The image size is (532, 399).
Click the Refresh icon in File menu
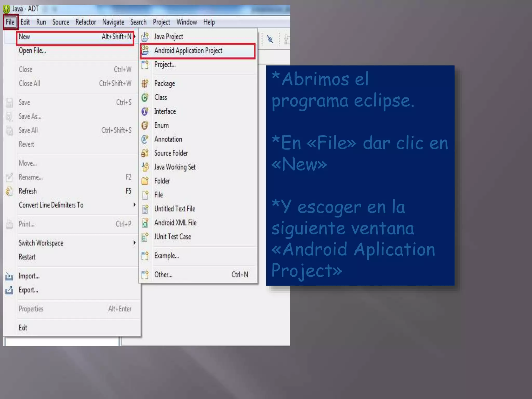tap(9, 191)
